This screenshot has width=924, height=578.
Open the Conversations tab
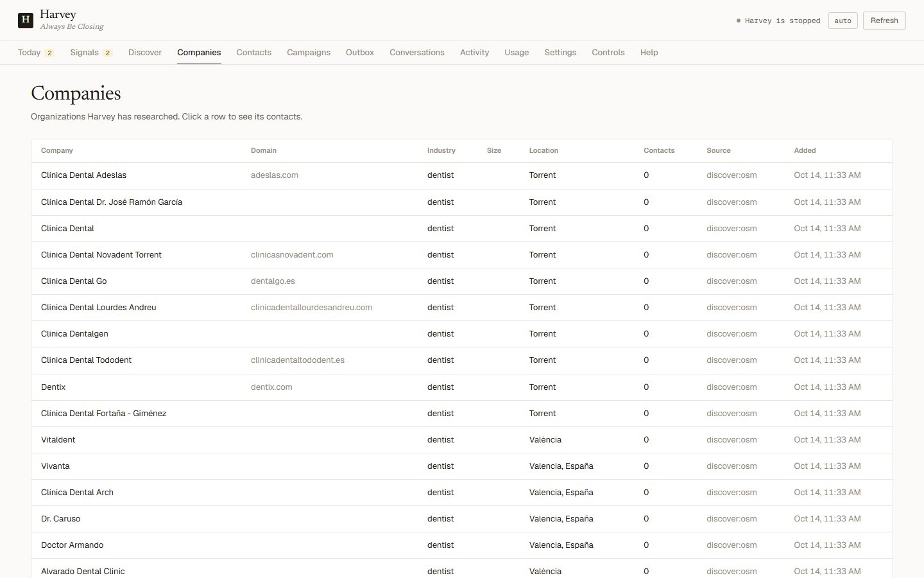[417, 53]
